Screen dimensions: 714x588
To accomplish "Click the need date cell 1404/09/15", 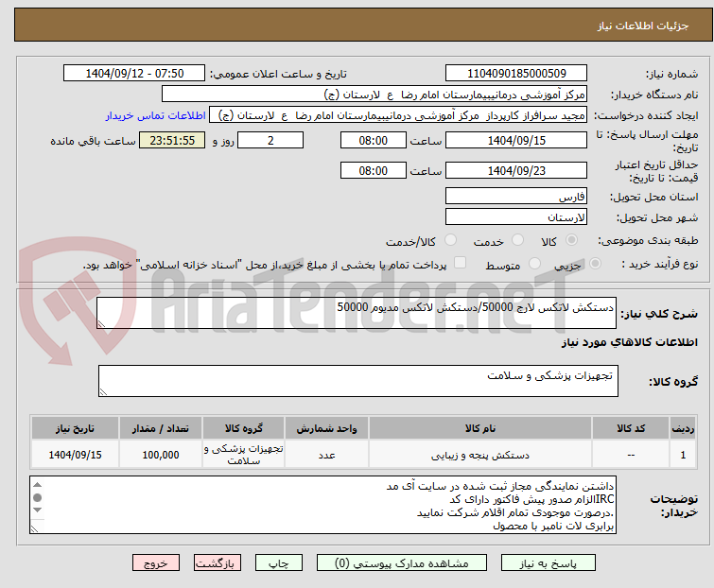I will pyautogui.click(x=75, y=455).
